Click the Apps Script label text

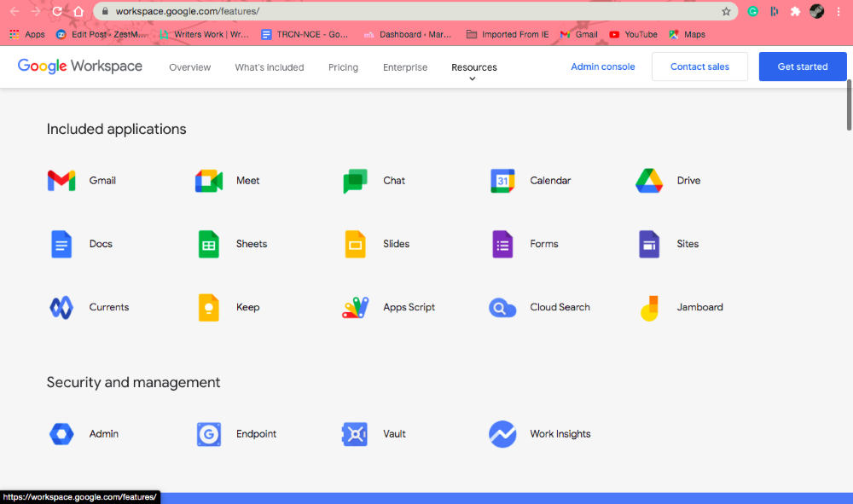409,307
